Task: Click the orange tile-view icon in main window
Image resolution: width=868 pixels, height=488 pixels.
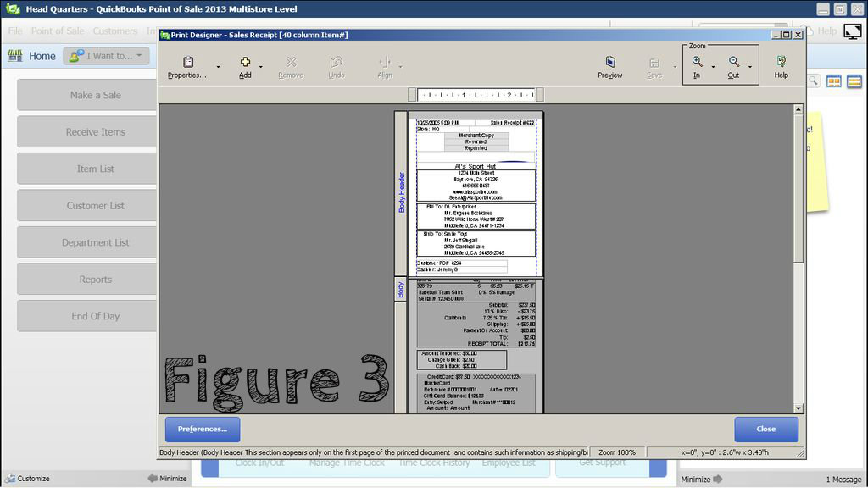Action: (x=834, y=82)
